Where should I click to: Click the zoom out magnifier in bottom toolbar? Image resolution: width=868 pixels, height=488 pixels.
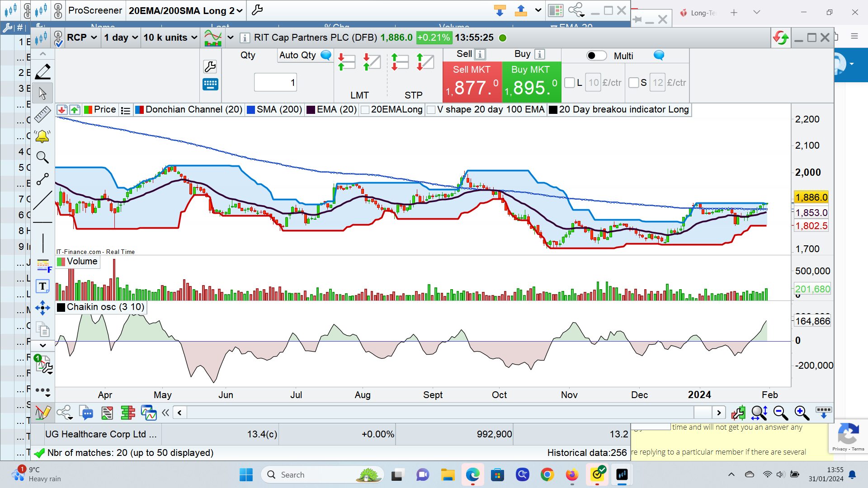(x=780, y=412)
